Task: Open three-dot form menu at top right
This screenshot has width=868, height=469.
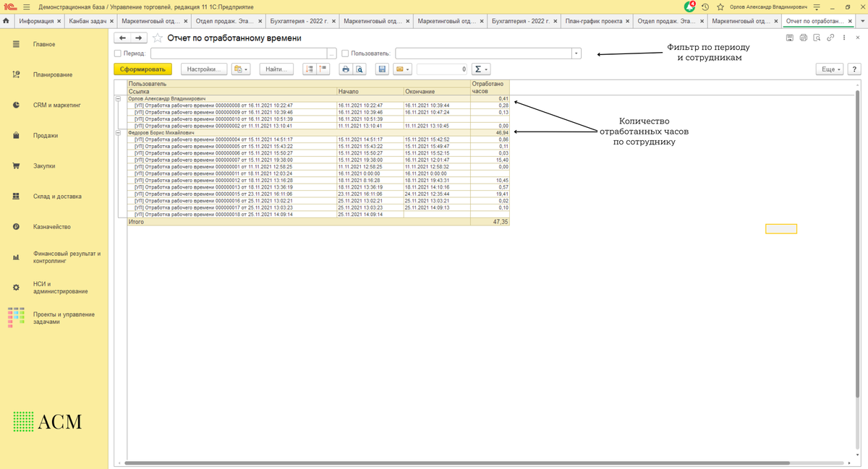Action: coord(844,38)
